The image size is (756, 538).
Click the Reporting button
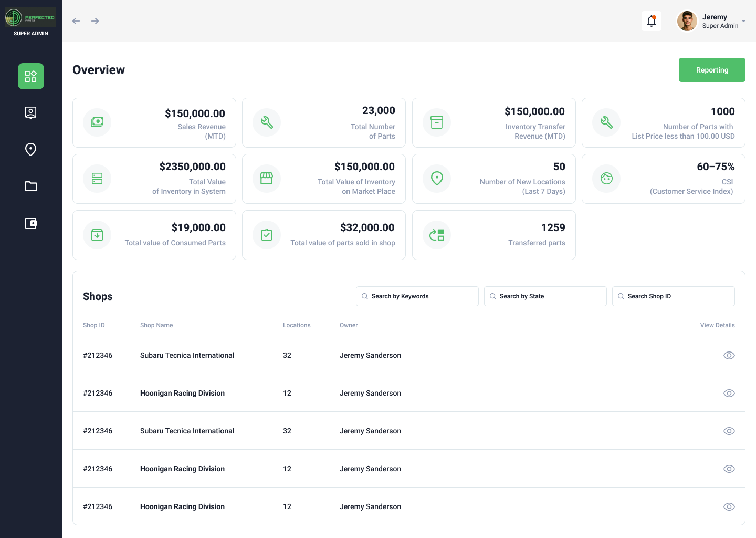[712, 70]
